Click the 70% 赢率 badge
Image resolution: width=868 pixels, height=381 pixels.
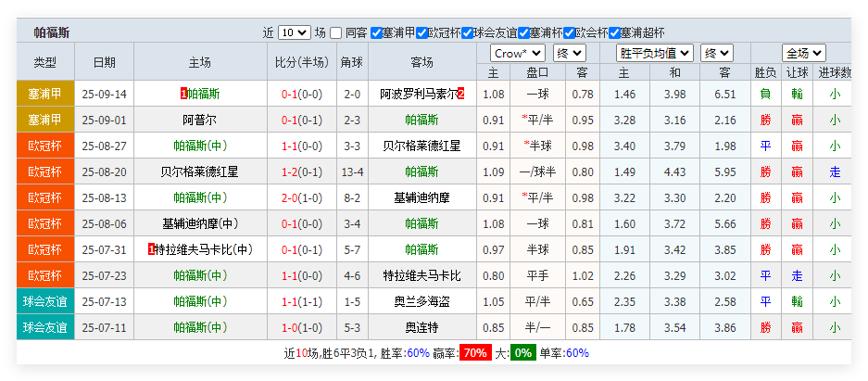click(475, 353)
